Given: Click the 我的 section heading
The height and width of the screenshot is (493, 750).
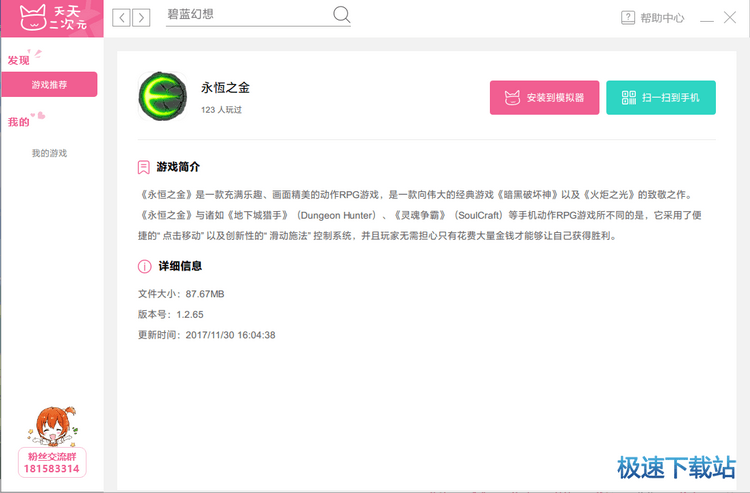Looking at the screenshot, I should click(x=19, y=122).
